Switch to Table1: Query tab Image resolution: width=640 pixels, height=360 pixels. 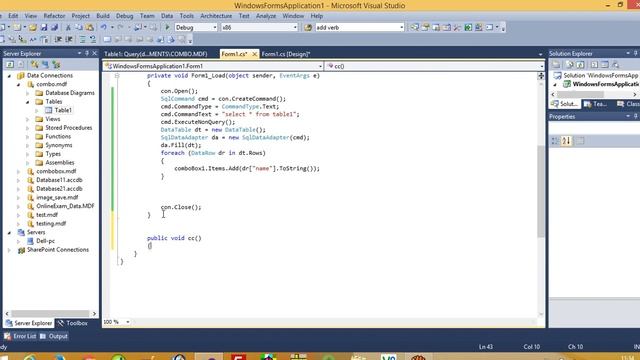(156, 54)
